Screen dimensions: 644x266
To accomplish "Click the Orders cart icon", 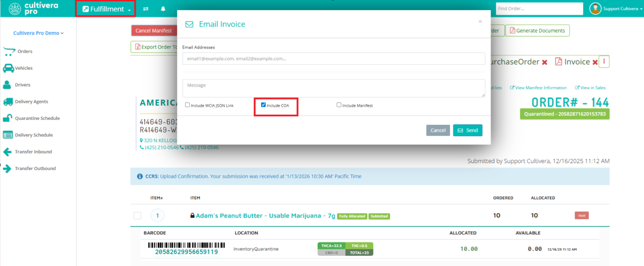I will point(9,51).
